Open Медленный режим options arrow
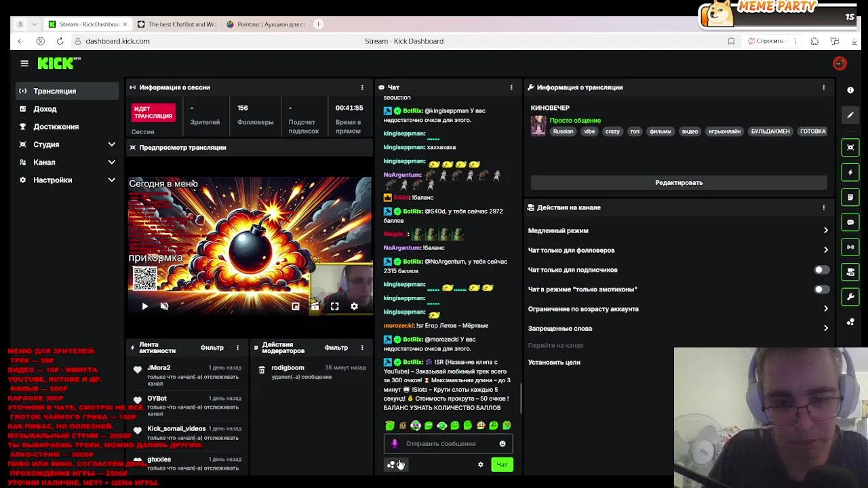868x488 pixels. point(825,230)
